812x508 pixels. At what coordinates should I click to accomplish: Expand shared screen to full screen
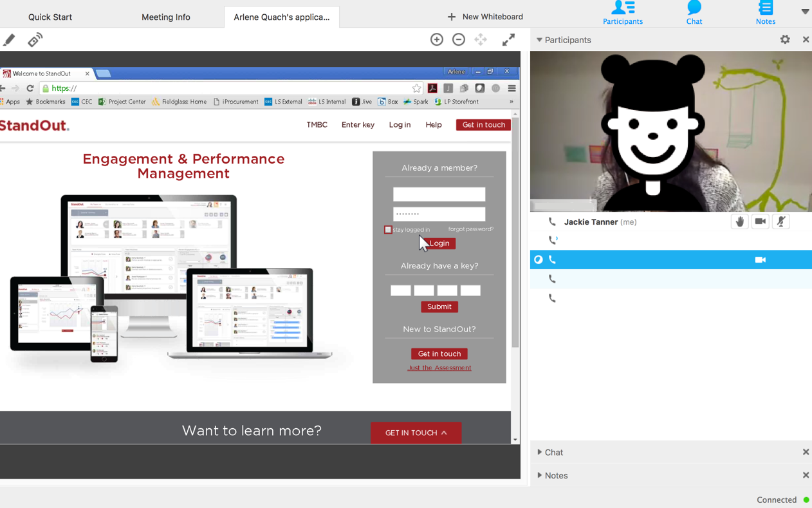508,40
